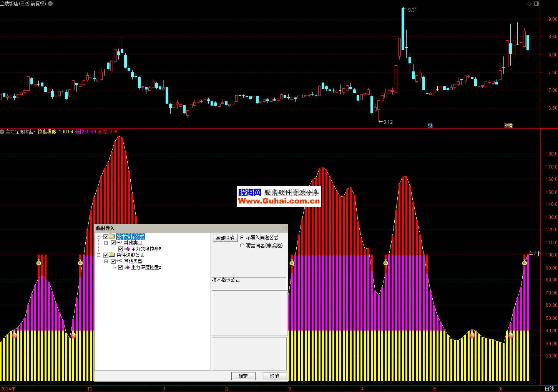This screenshot has height=392, width=558.
Task: Click the diamond icon at chart top-right
Action: pyautogui.click(x=529, y=3)
